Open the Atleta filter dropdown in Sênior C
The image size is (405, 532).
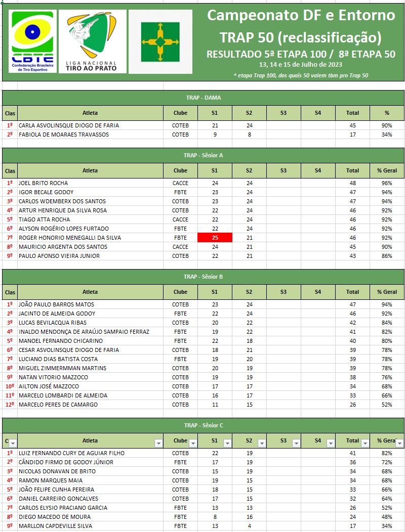(x=158, y=444)
